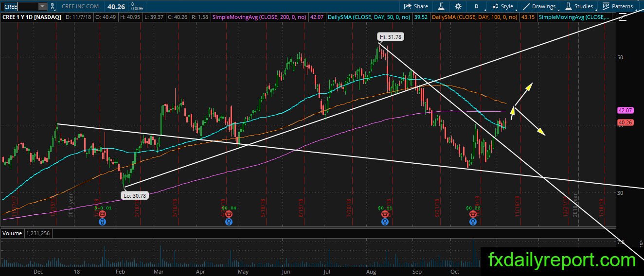644x276 pixels.
Task: Click the small icon right of symbol dropdown
Action: [x=52, y=6]
